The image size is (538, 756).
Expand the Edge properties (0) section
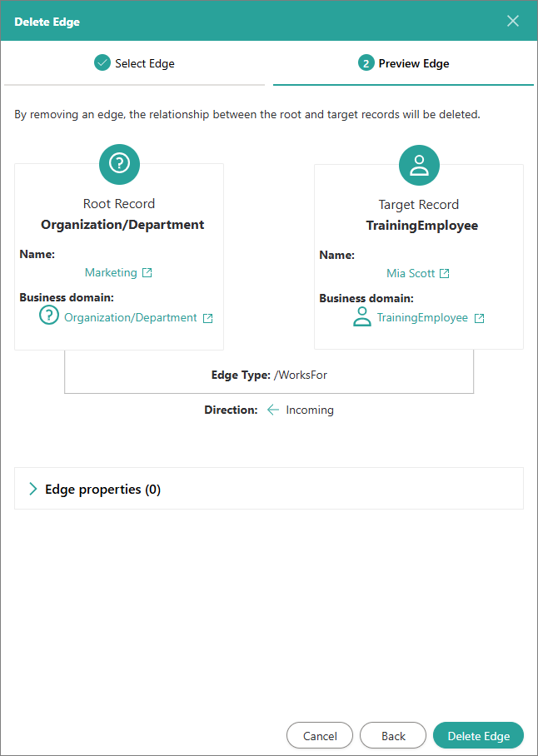(102, 490)
